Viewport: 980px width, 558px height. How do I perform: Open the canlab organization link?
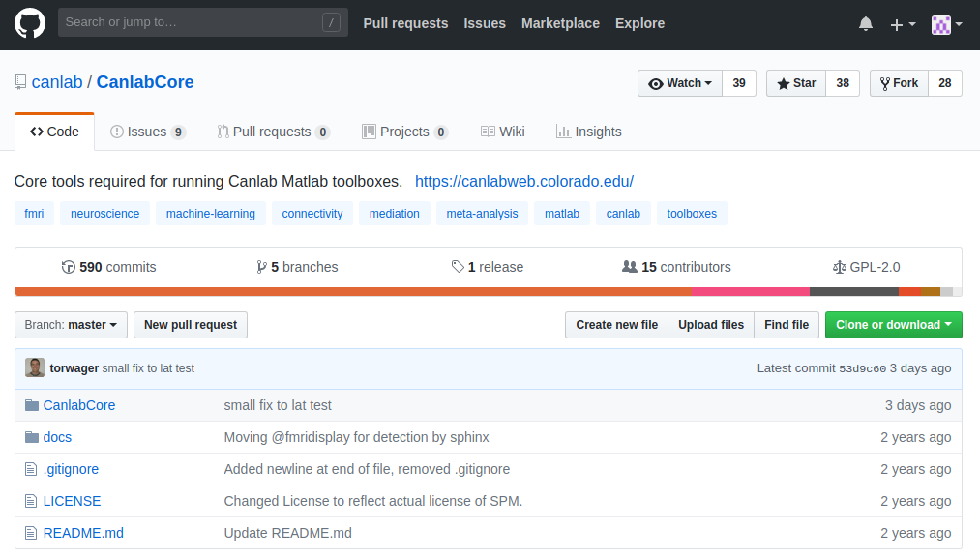(x=57, y=82)
